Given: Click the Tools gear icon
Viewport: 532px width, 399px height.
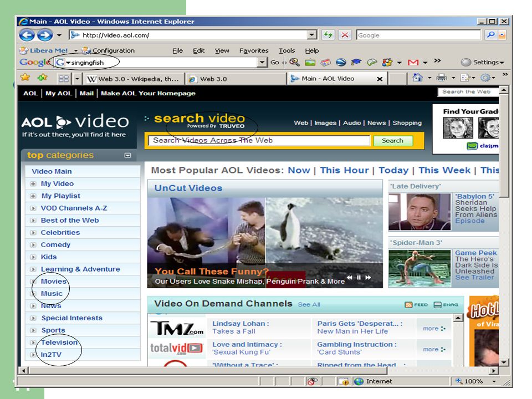Looking at the screenshot, I should coord(485,78).
